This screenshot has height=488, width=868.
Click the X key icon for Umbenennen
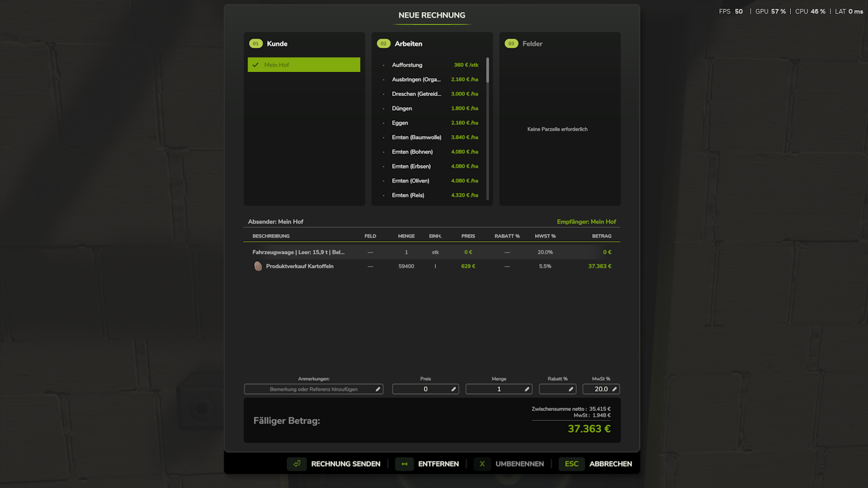click(482, 464)
